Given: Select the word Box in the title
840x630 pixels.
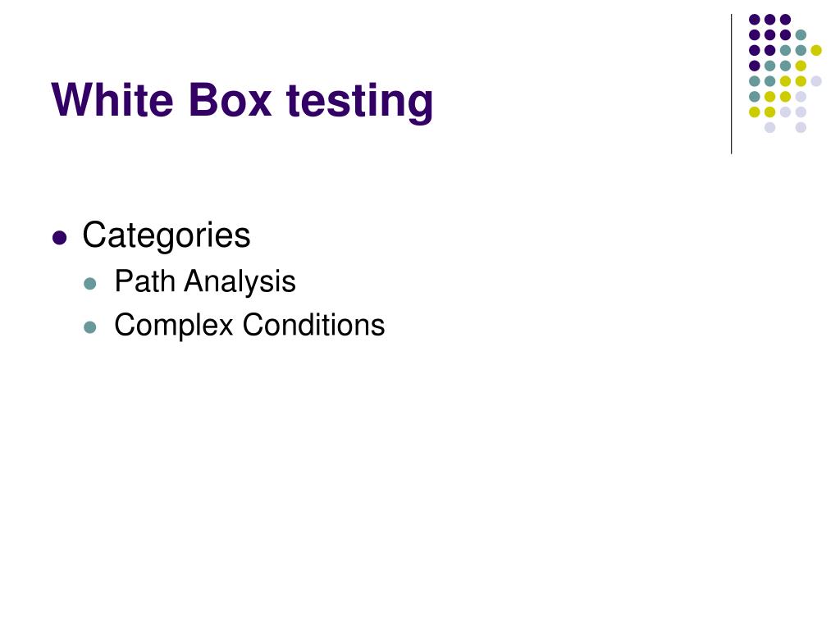Looking at the screenshot, I should click(x=231, y=99).
